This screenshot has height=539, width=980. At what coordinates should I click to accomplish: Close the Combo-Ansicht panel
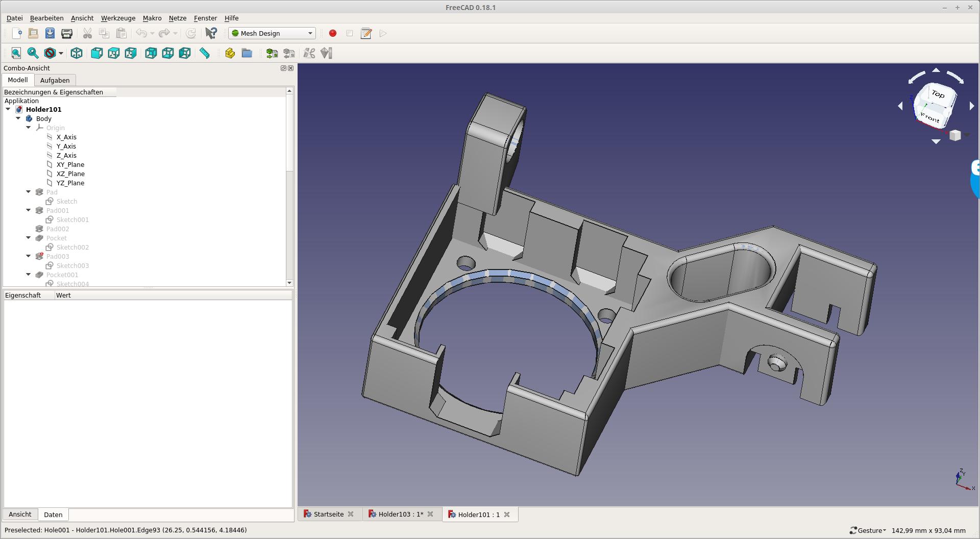pos(291,68)
